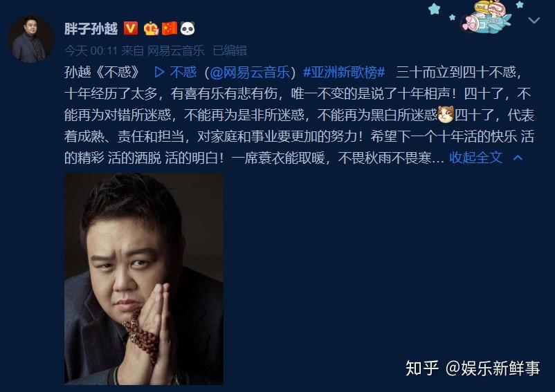Enlarge the attached portrait photo
The image size is (555, 392).
pyautogui.click(x=144, y=279)
